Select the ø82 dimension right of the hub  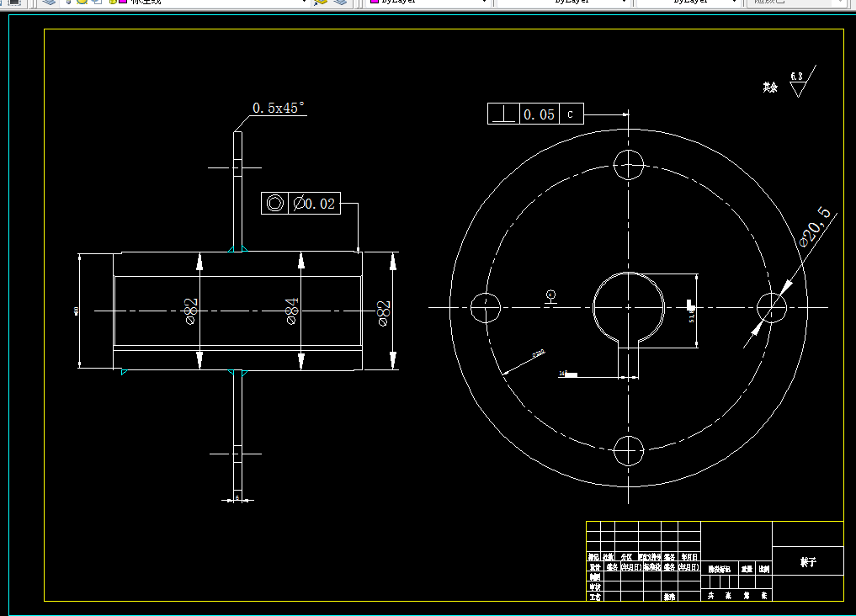tap(385, 314)
